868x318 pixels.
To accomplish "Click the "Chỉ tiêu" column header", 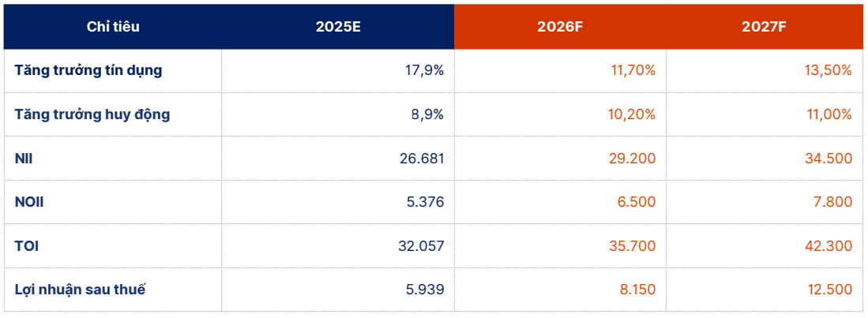I will tap(113, 26).
